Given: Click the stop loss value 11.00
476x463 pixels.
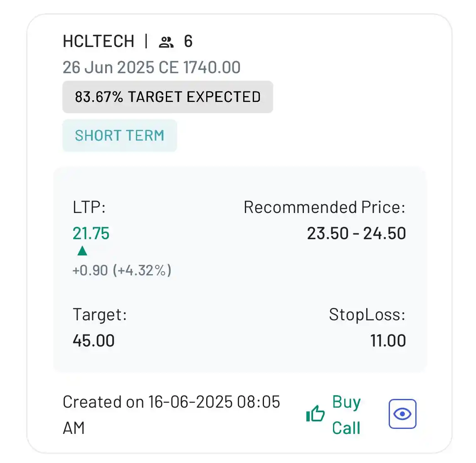Looking at the screenshot, I should [388, 340].
